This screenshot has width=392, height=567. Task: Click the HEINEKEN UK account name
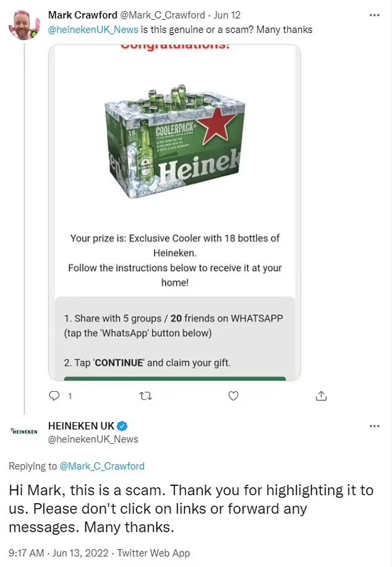(81, 426)
